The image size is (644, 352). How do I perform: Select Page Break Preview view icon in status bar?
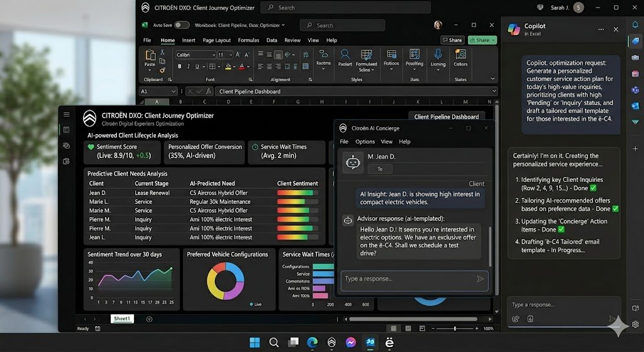pos(422,328)
